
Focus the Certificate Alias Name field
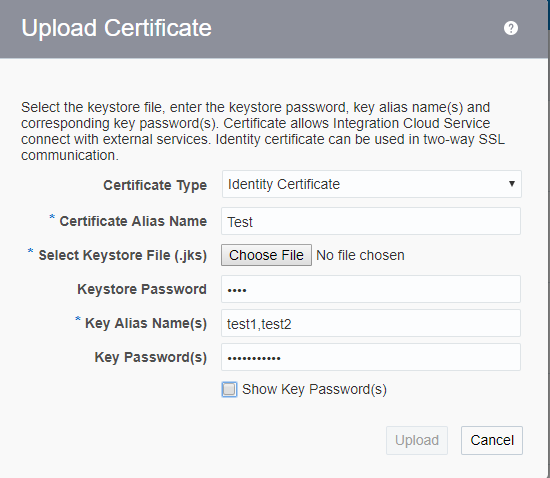(371, 221)
